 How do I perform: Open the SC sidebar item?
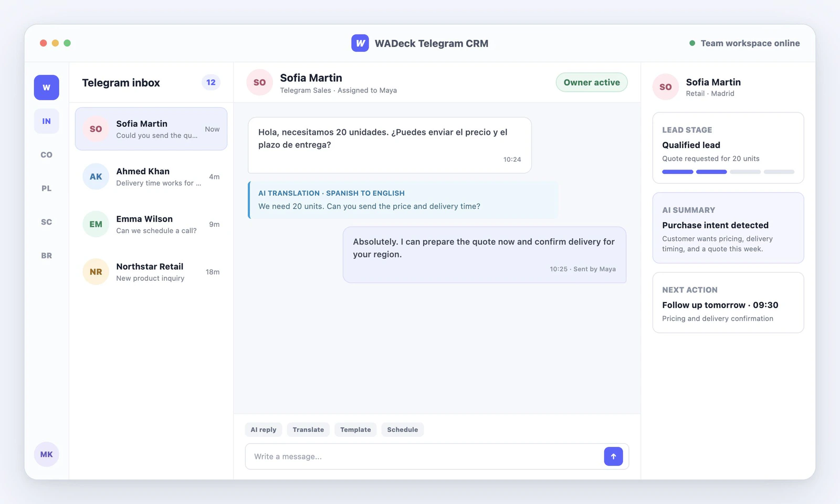click(x=47, y=222)
